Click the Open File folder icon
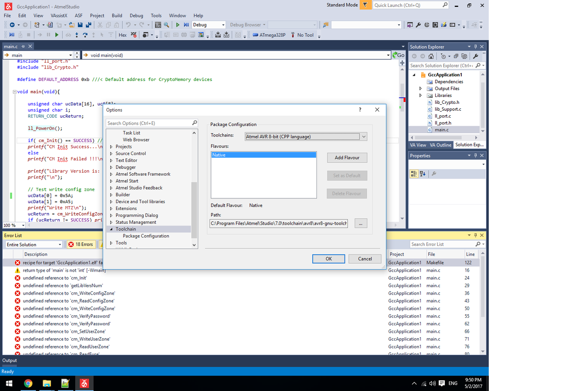This screenshot has width=588, height=391. pos(71,25)
